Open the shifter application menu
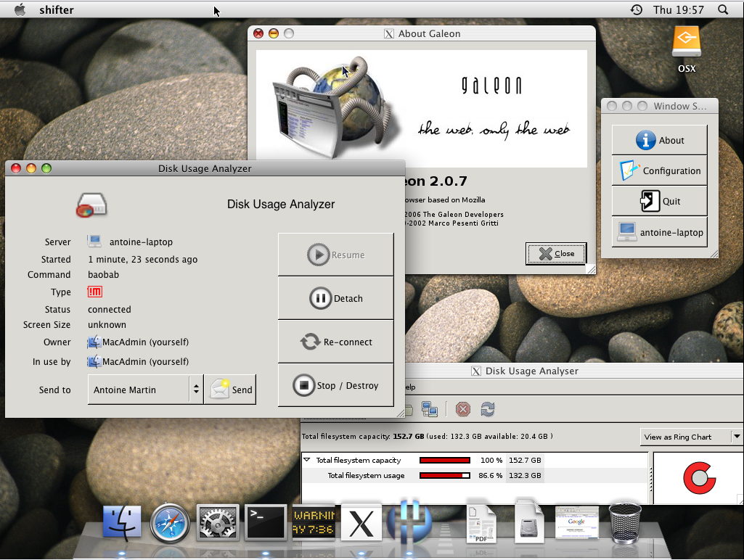Image resolution: width=744 pixels, height=560 pixels. point(57,10)
